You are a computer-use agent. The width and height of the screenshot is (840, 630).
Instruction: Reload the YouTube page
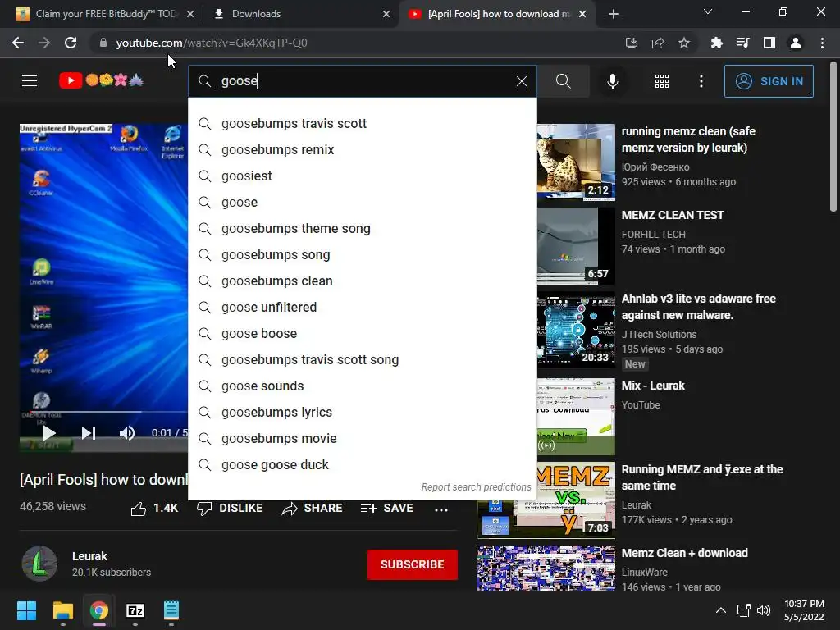tap(71, 43)
